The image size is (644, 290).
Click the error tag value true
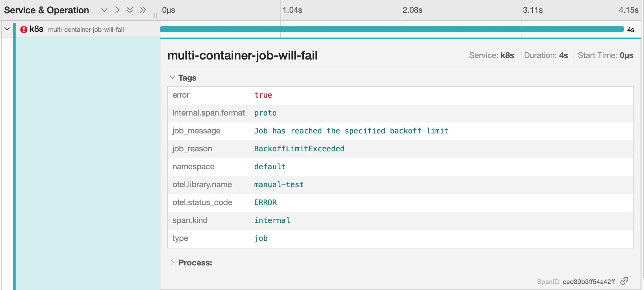[x=263, y=95]
